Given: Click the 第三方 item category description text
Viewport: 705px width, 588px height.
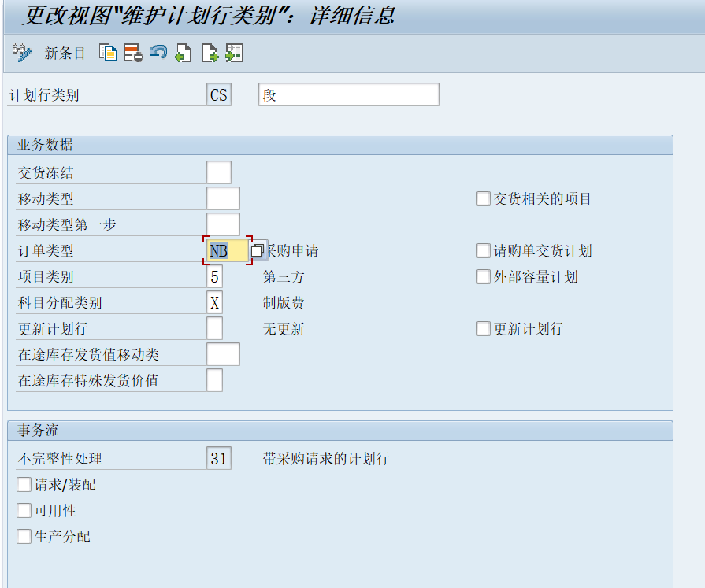Looking at the screenshot, I should pyautogui.click(x=284, y=277).
